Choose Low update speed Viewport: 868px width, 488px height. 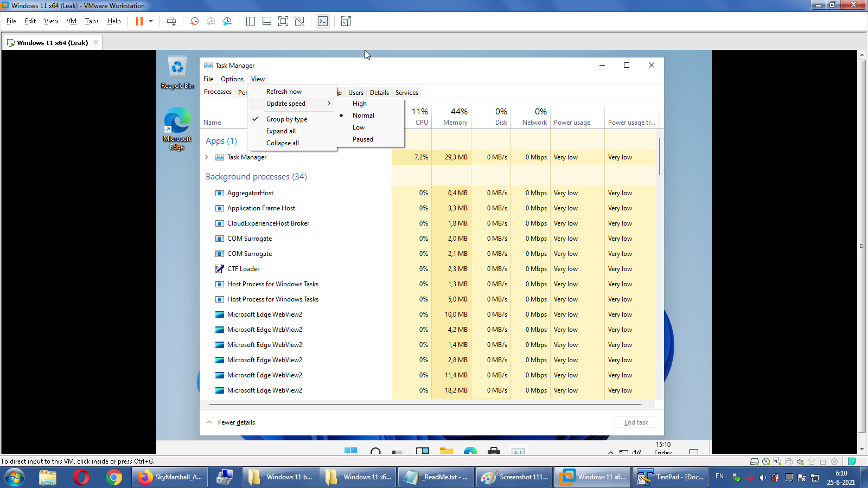click(x=358, y=127)
